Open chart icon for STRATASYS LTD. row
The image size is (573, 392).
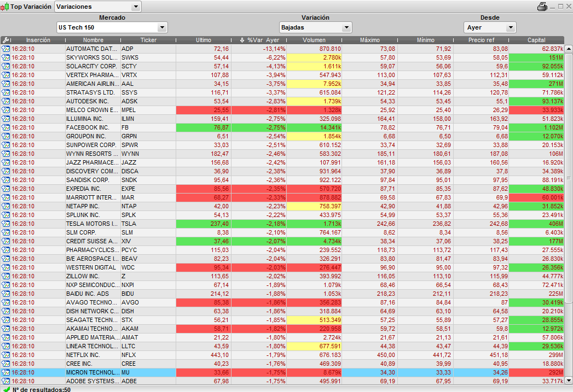[x=5, y=93]
